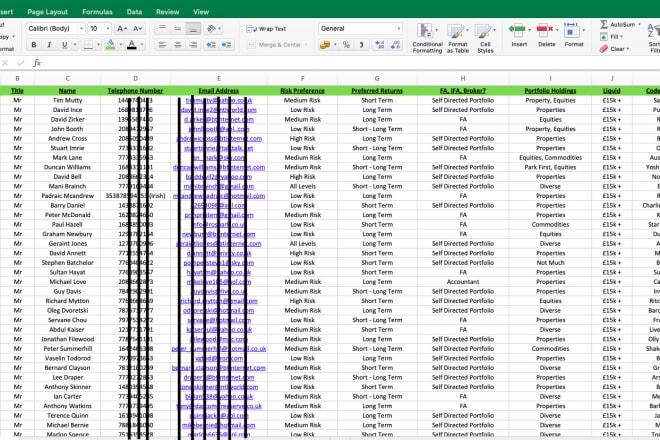Click the Fill button
Image resolution: width=660 pixels, height=440 pixels.
point(611,37)
